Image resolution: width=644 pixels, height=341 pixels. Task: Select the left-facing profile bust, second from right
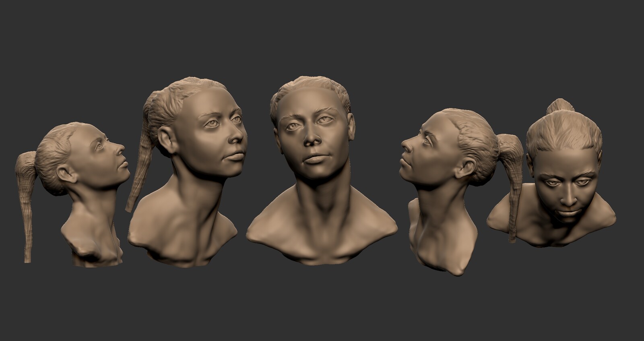tap(462, 192)
